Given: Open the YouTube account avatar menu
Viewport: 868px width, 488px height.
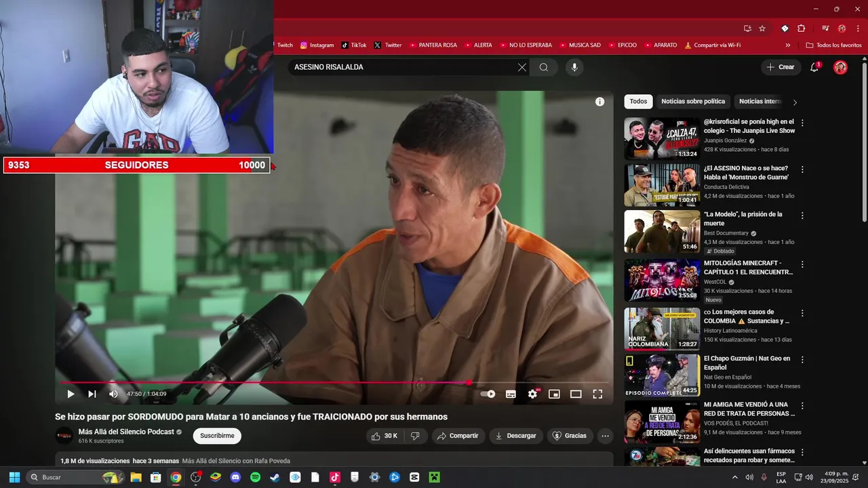Looking at the screenshot, I should tap(840, 67).
